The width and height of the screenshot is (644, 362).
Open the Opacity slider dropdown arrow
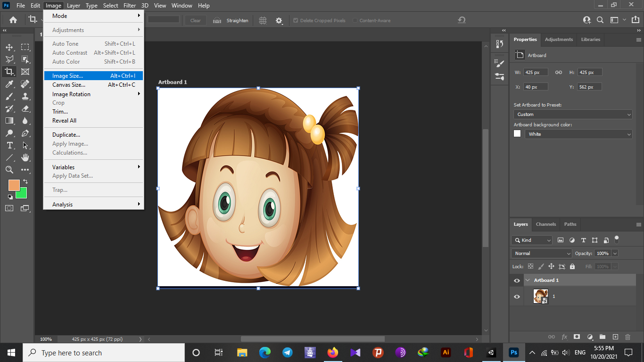615,254
